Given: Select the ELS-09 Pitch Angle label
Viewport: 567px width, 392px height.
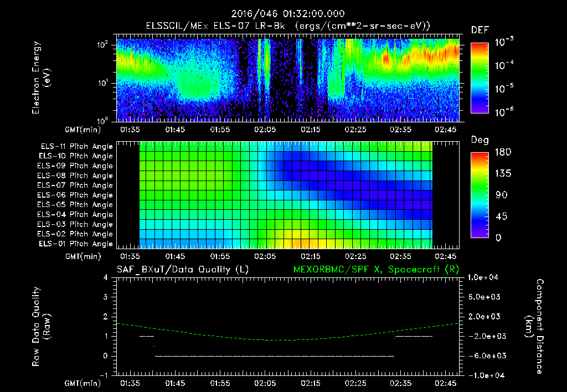Looking at the screenshot, I should [75, 166].
